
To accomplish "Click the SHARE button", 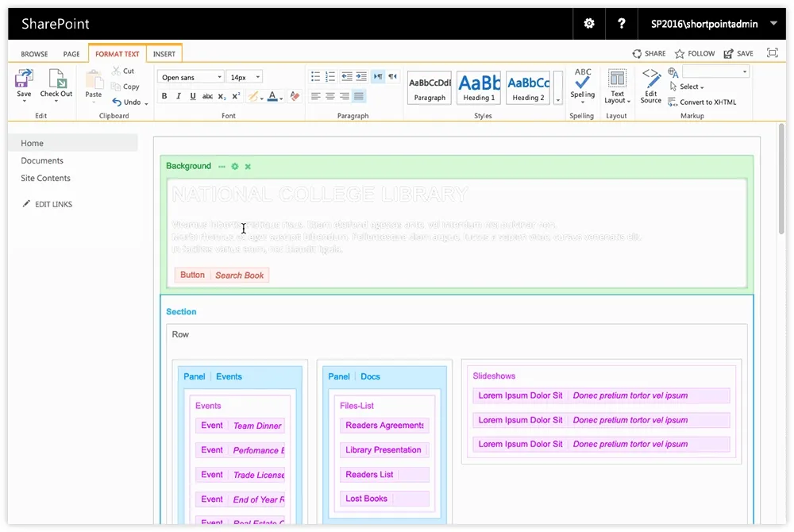I will click(x=649, y=53).
